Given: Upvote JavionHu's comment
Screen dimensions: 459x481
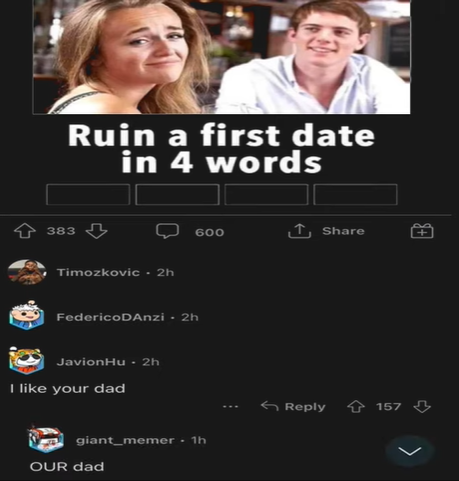Looking at the screenshot, I should (356, 407).
